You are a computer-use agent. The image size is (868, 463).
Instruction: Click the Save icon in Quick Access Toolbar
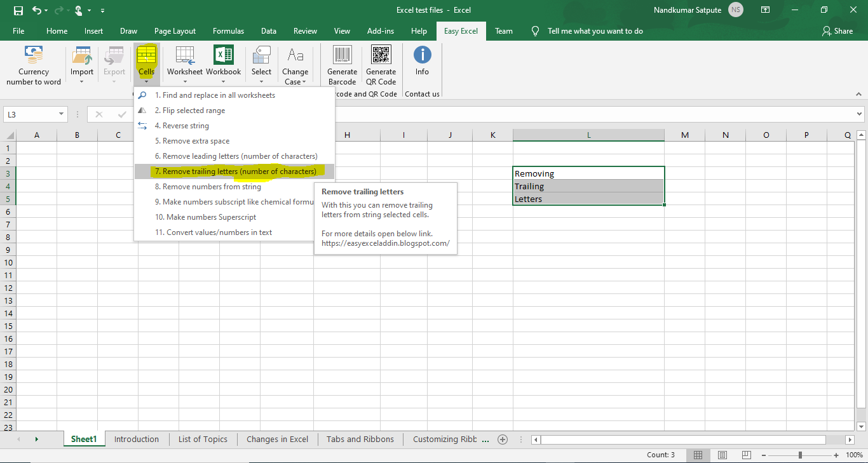click(x=17, y=10)
